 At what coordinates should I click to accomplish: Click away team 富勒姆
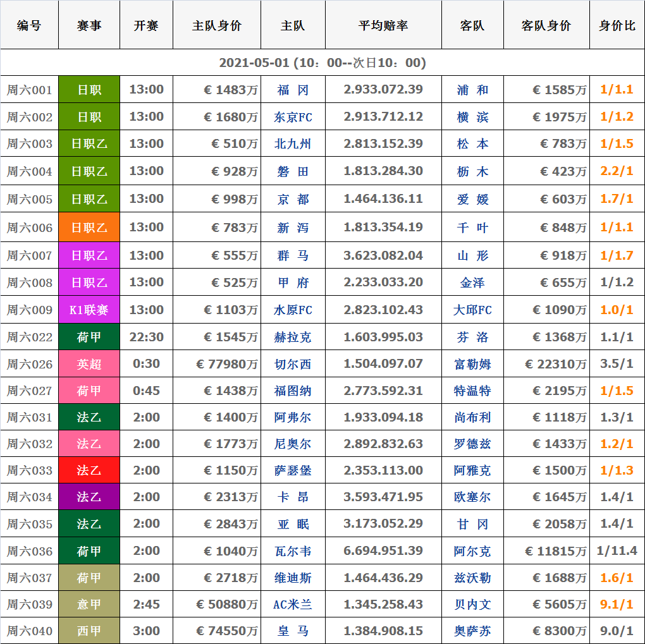pyautogui.click(x=472, y=364)
